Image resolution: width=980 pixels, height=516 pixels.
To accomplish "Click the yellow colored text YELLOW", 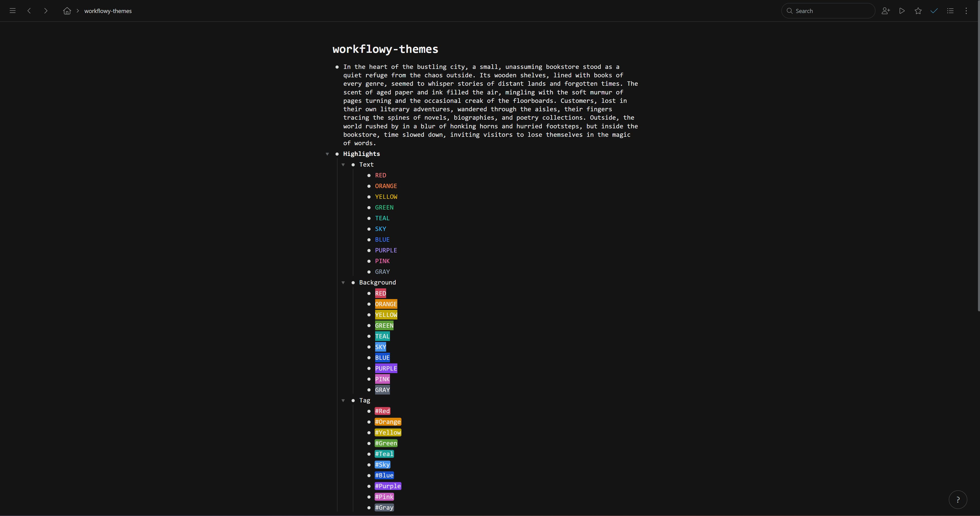I will (386, 197).
